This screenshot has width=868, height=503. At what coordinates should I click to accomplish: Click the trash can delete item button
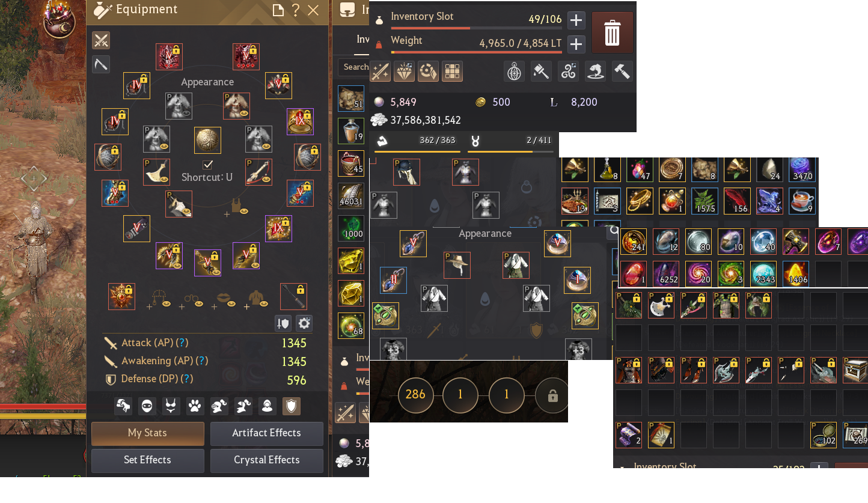[612, 32]
